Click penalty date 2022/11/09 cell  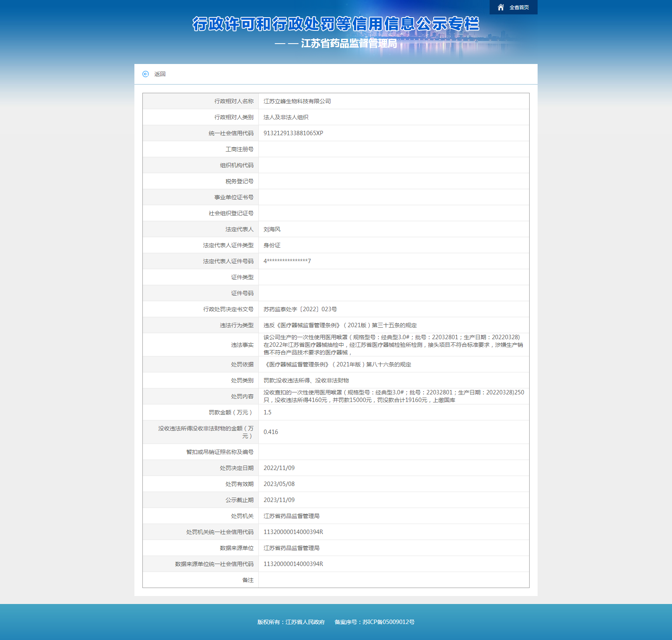click(279, 468)
